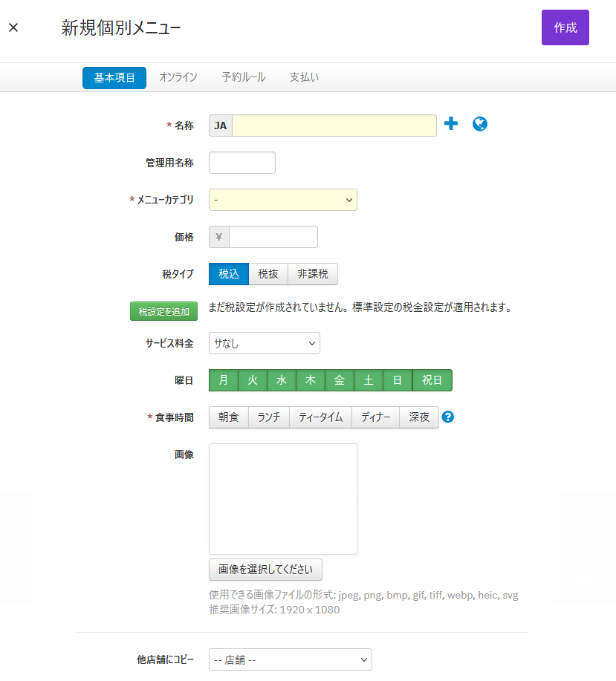Click the 価格 price input field

tap(273, 237)
